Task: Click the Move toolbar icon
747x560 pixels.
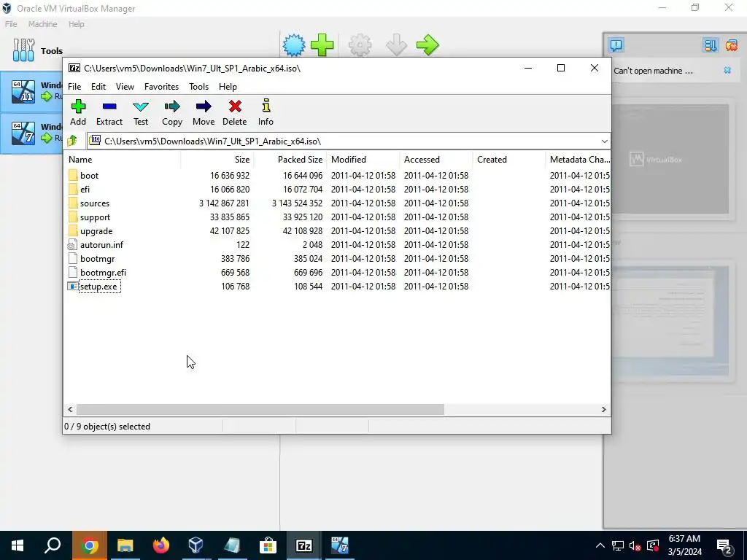Action: (204, 106)
